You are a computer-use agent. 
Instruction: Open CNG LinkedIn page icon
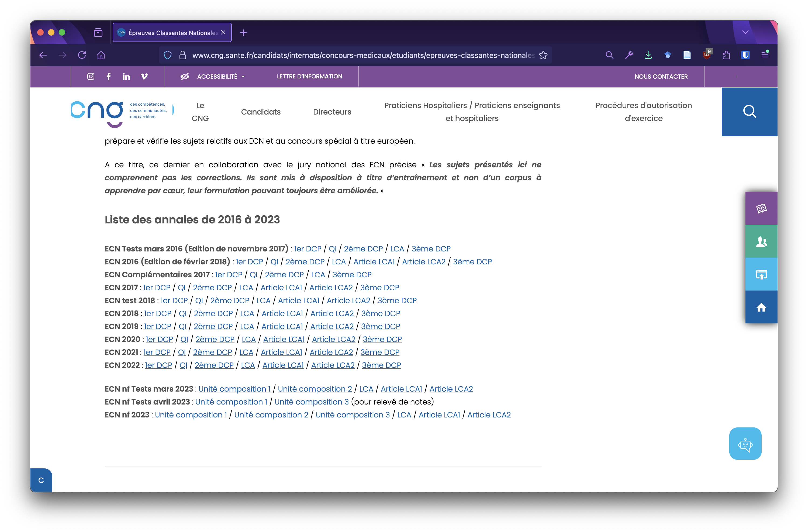pyautogui.click(x=126, y=76)
